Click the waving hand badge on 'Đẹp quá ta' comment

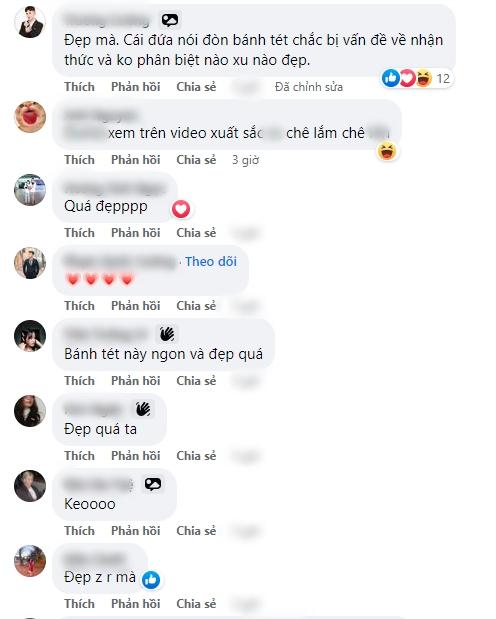143,409
